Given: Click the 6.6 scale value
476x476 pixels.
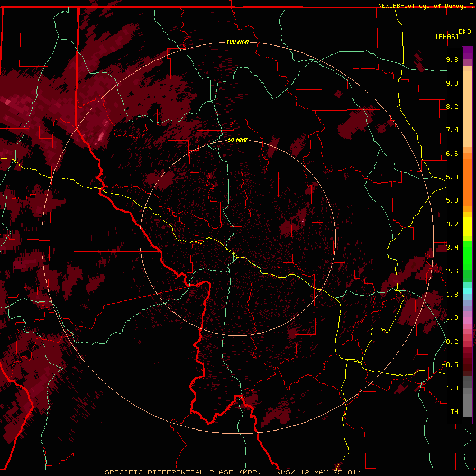Looking at the screenshot, I should pyautogui.click(x=452, y=153).
